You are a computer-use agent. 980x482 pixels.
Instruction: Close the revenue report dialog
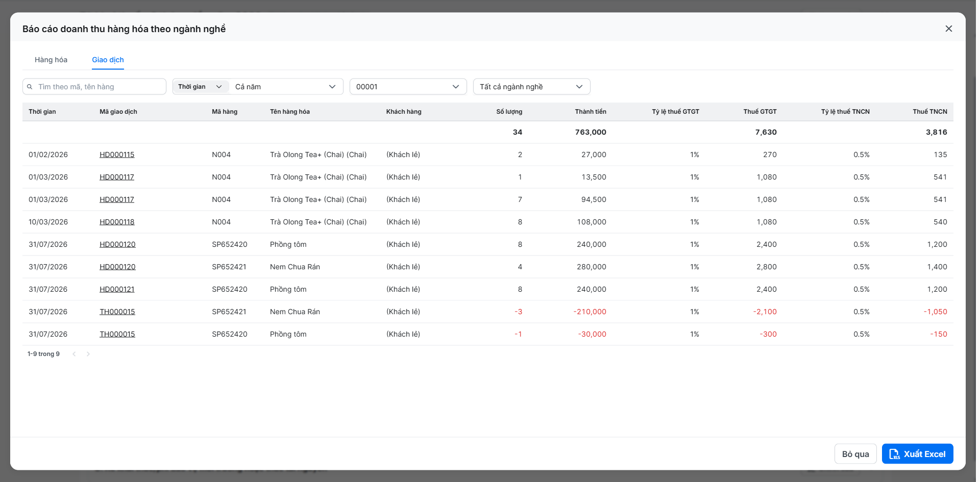[948, 29]
